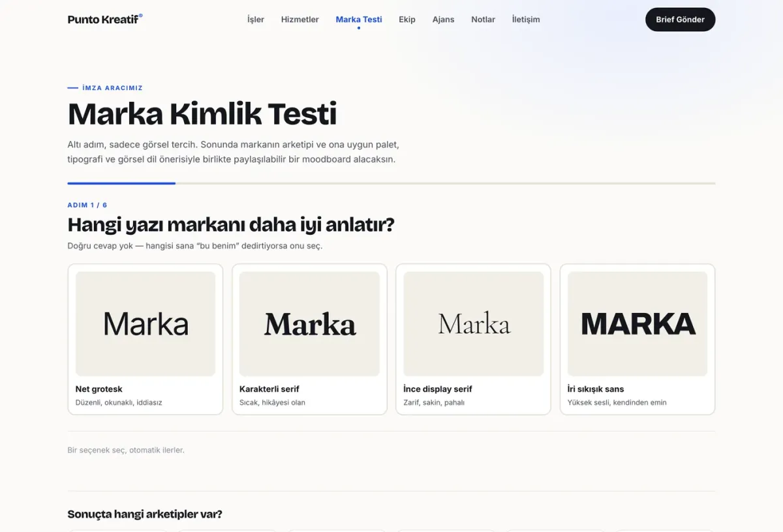The width and height of the screenshot is (783, 532).
Task: Open the Ekip page link
Action: [407, 20]
